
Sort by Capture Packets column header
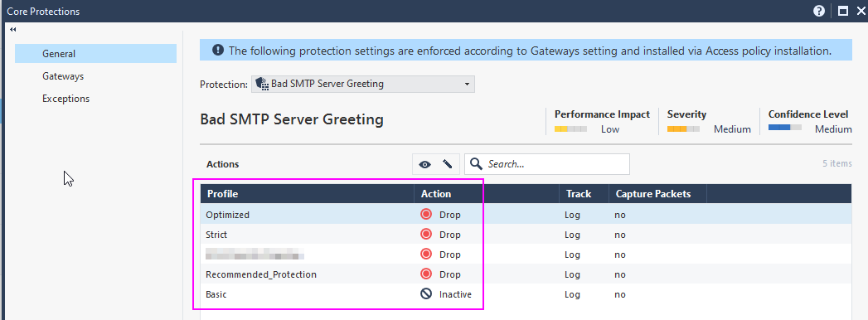pyautogui.click(x=657, y=194)
